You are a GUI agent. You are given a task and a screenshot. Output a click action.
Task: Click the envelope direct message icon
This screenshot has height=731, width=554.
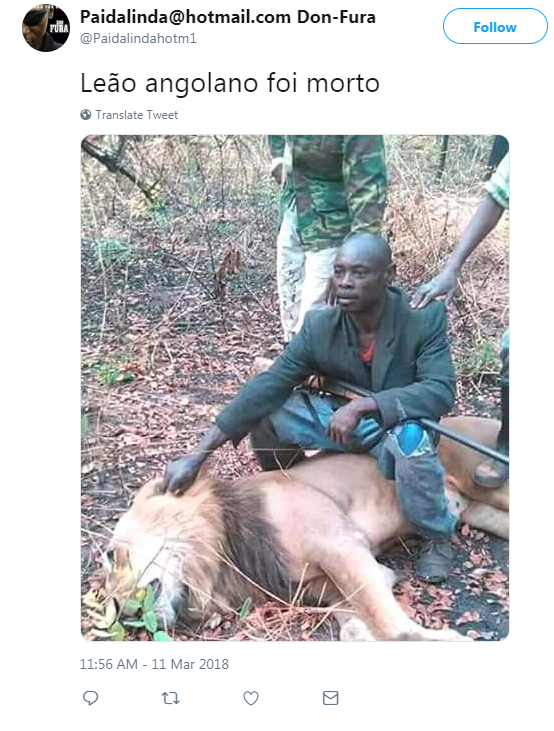pyautogui.click(x=331, y=698)
